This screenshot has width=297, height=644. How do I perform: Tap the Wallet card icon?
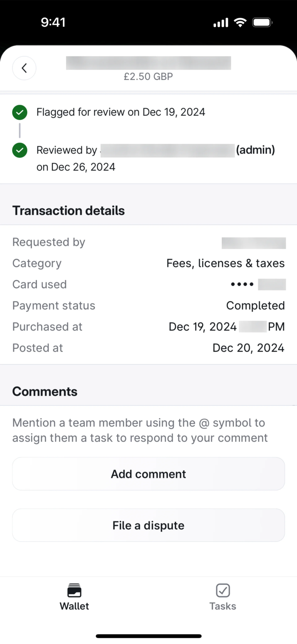[74, 590]
